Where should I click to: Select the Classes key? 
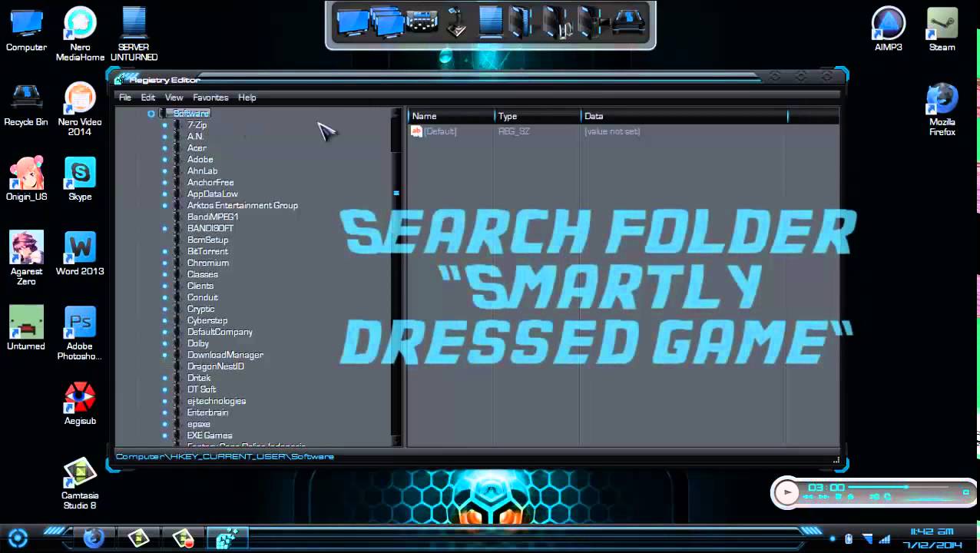(203, 275)
